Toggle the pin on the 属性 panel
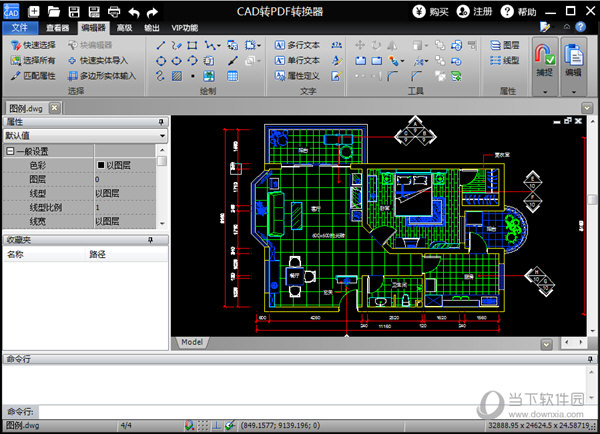Screen dimensions: 600x434 tap(161, 122)
